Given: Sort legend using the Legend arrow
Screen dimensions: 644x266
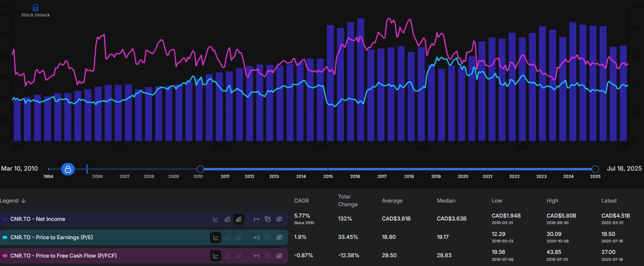Looking at the screenshot, I should (23, 201).
